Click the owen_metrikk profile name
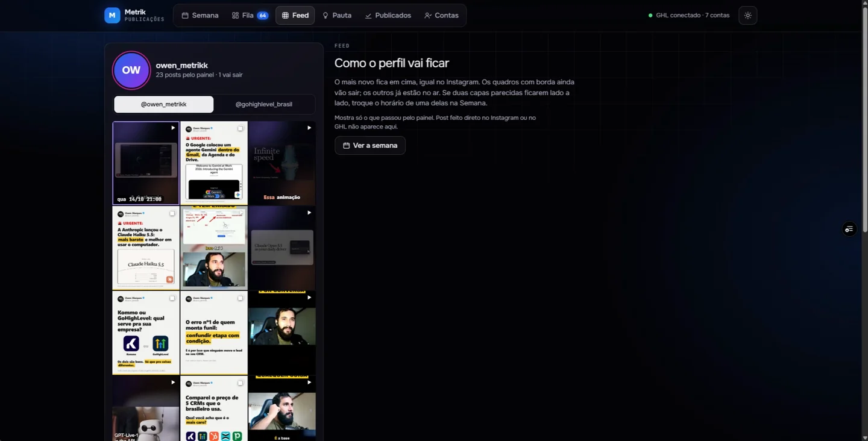The width and height of the screenshot is (868, 441). 181,65
